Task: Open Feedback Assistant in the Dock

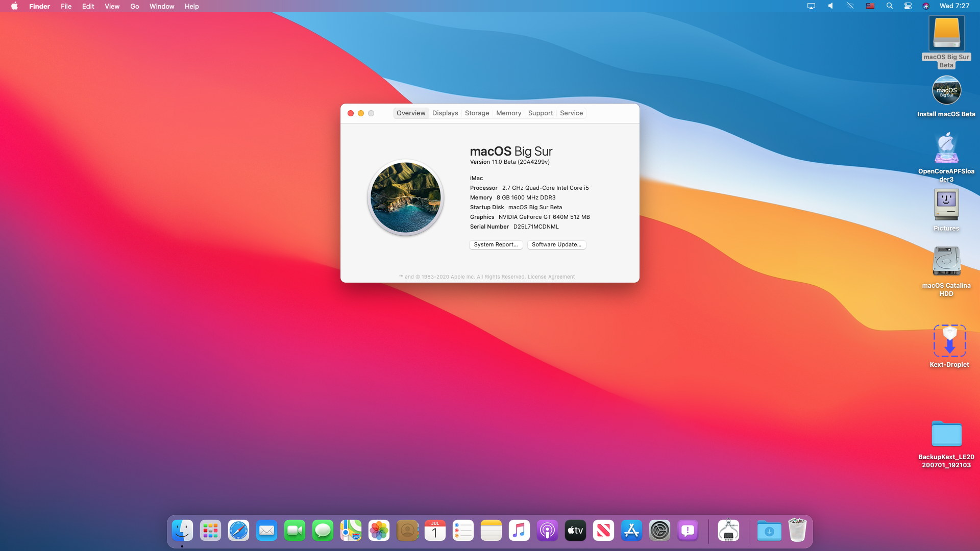Action: [688, 531]
